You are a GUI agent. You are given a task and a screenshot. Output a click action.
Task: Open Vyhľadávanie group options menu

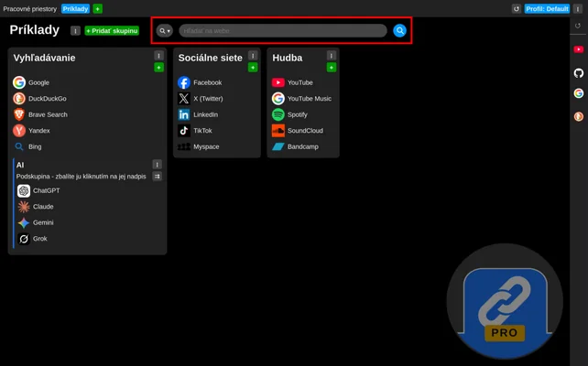click(158, 56)
